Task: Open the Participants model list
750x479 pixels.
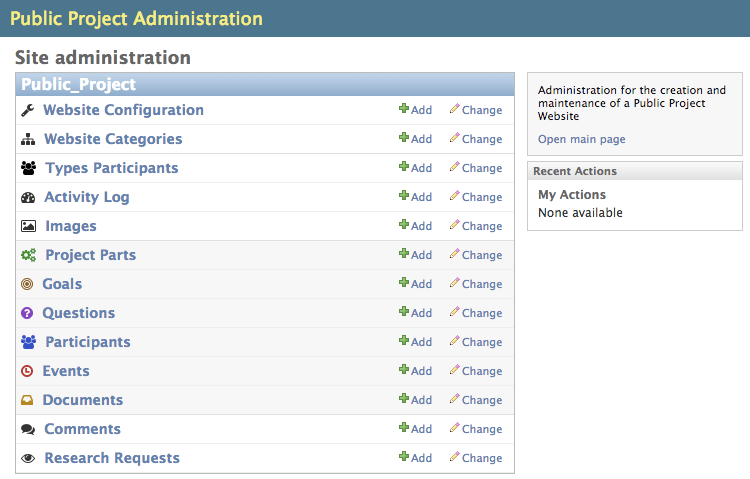Action: tap(87, 342)
